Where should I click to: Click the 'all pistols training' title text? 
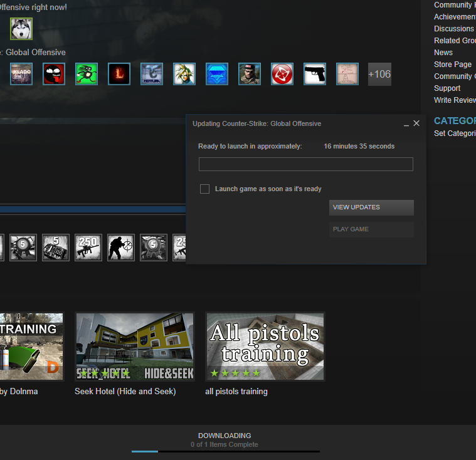pos(236,392)
